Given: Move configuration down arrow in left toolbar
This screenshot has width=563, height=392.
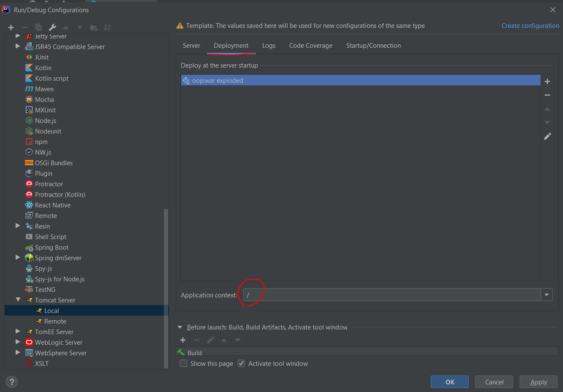Looking at the screenshot, I should pyautogui.click(x=80, y=27).
